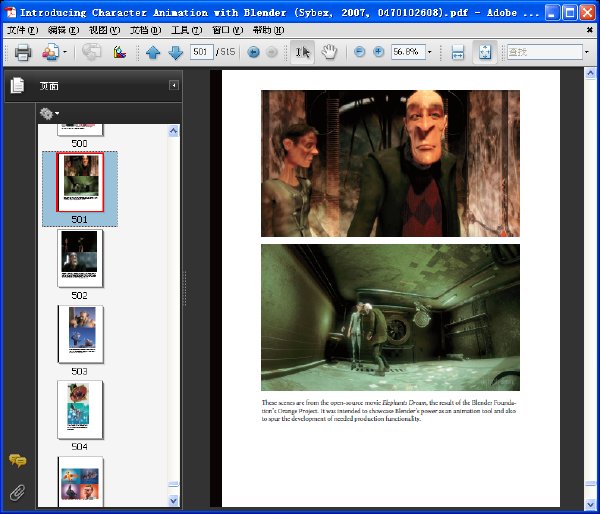Click the green corridor scene image
The height and width of the screenshot is (514, 600).
pos(390,317)
